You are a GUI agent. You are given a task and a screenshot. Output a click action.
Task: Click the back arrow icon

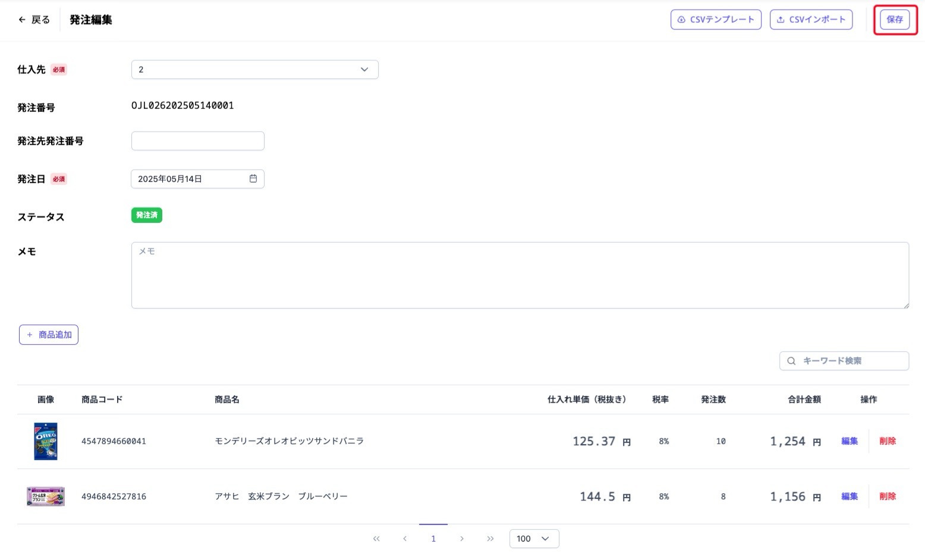pyautogui.click(x=22, y=20)
